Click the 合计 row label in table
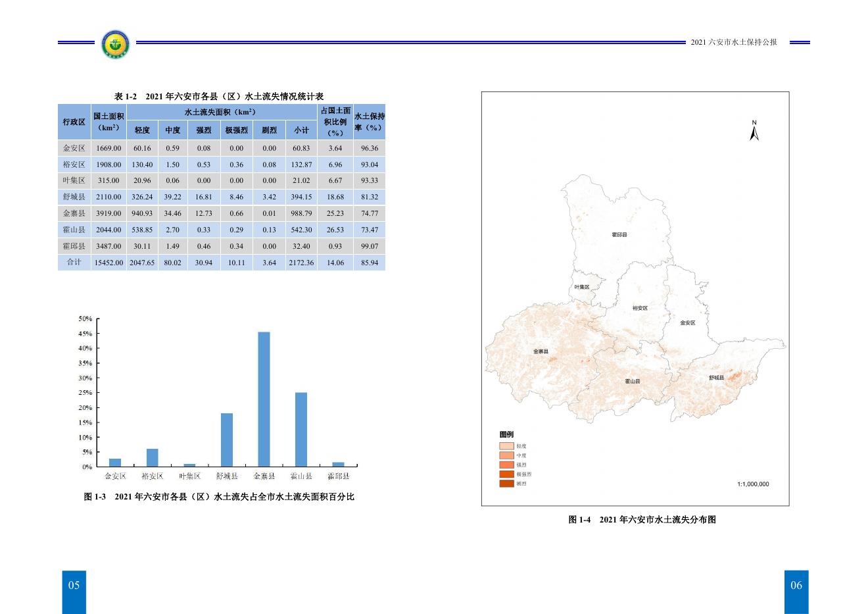868x614 pixels. (x=74, y=262)
